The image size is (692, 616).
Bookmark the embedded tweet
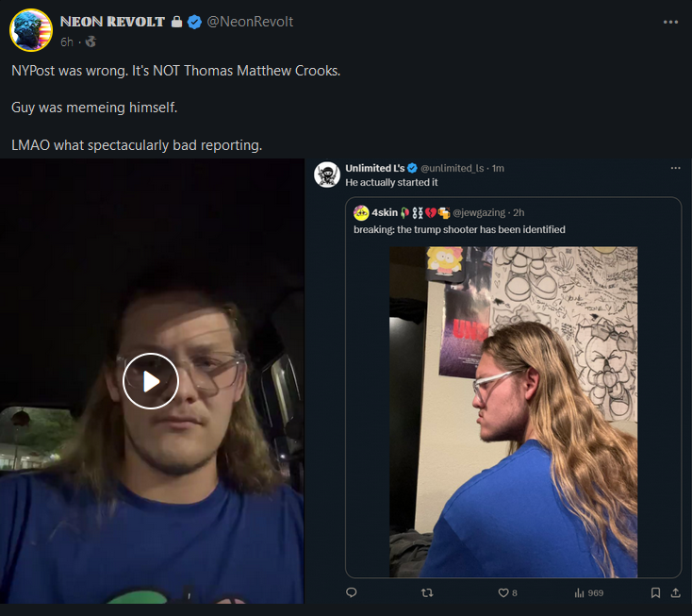click(655, 592)
